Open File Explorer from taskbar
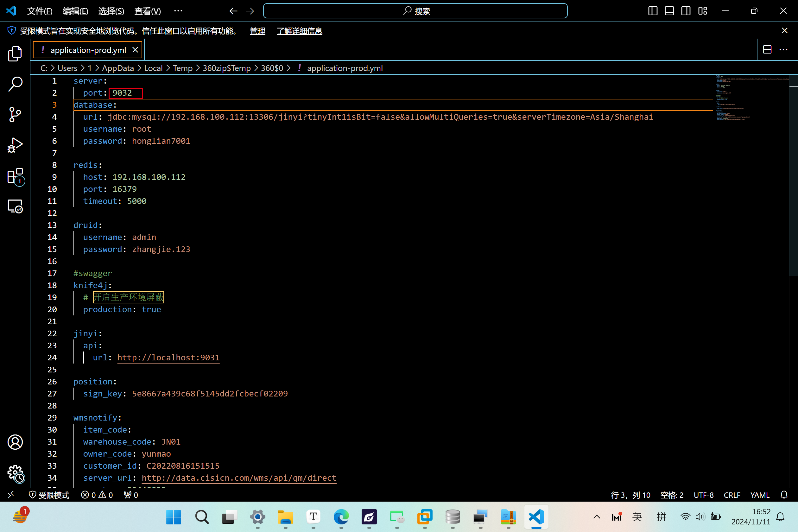798x532 pixels. (285, 517)
